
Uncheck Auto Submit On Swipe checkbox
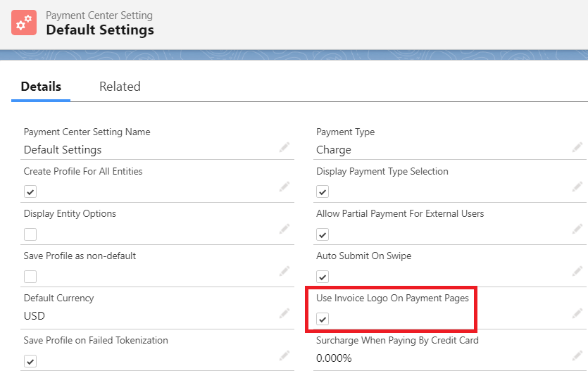323,277
